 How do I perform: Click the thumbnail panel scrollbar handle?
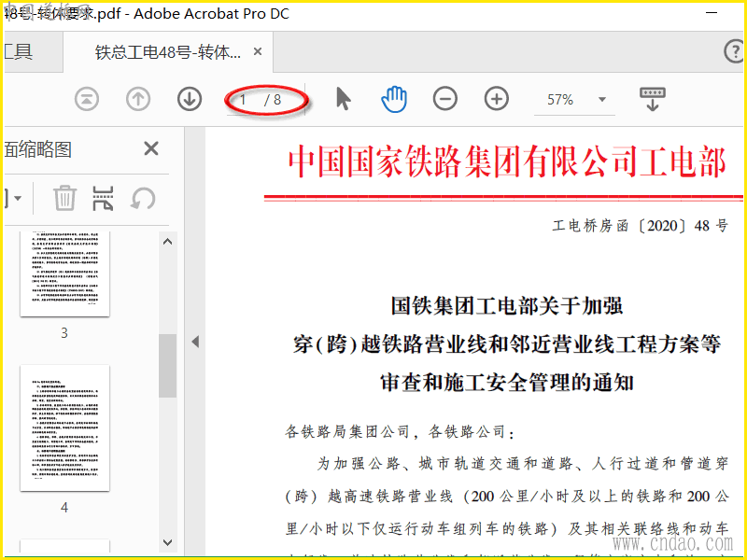(x=168, y=366)
